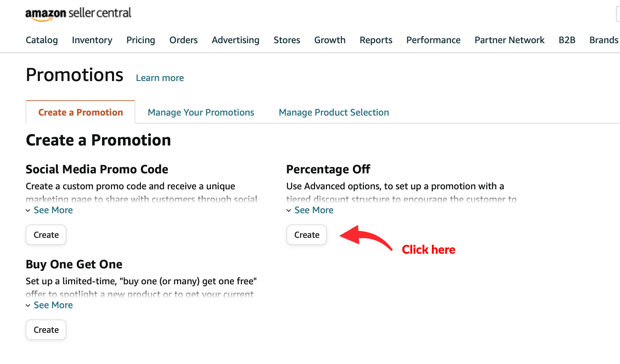Open the Reports menu
Image resolution: width=620 pixels, height=364 pixels.
[376, 40]
